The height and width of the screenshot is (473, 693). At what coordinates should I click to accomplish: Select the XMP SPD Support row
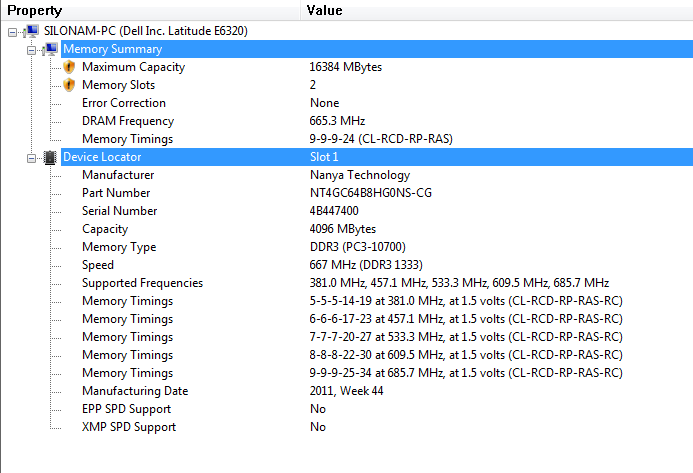[377, 427]
